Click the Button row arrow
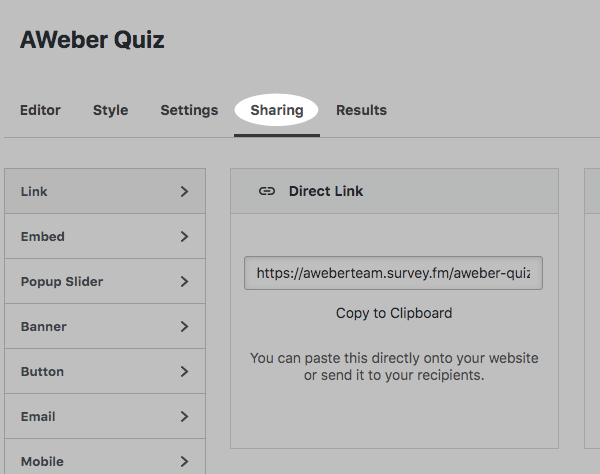This screenshot has height=474, width=600. click(184, 372)
